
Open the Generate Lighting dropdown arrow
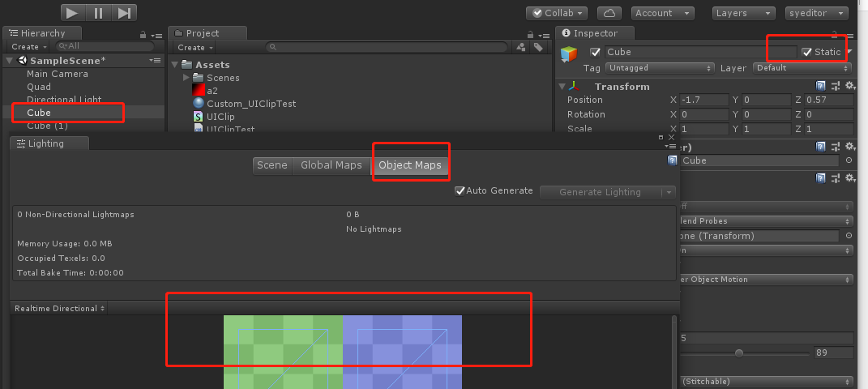[x=669, y=192]
